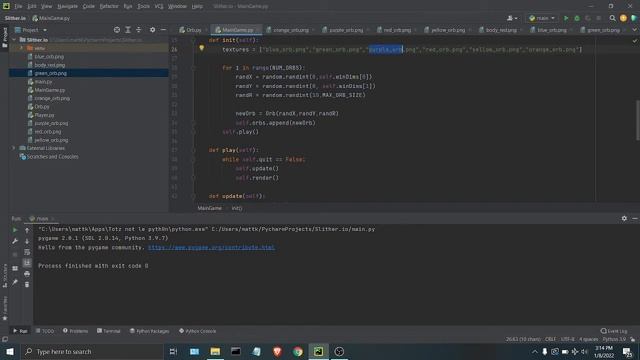The image size is (640, 360).
Task: Select blue_orb.png in the project tree
Action: pyautogui.click(x=49, y=57)
